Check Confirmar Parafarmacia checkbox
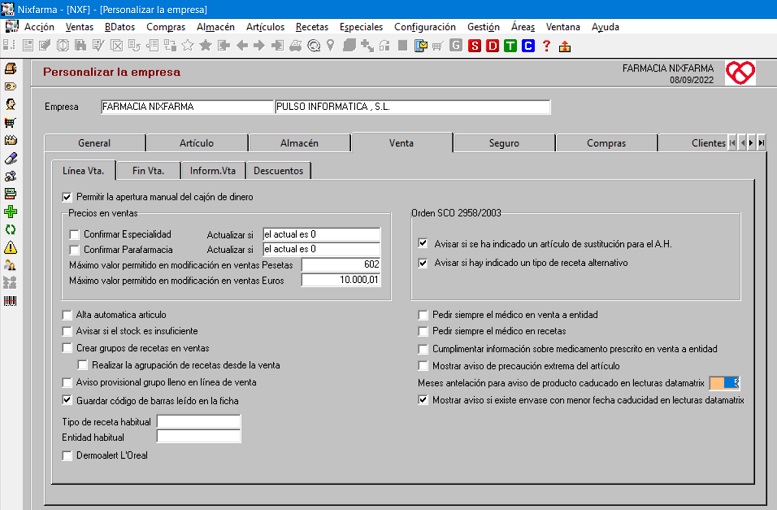This screenshot has width=777, height=510. pos(74,250)
